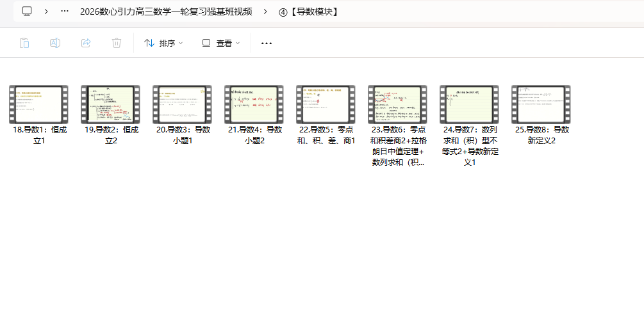This screenshot has height=334, width=644.
Task: Click the This PC monitor icon
Action: (27, 12)
